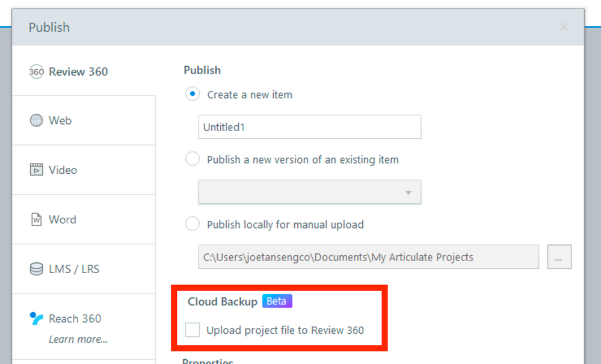The image size is (601, 364).
Task: Open the existing item dropdown list
Action: [x=310, y=193]
